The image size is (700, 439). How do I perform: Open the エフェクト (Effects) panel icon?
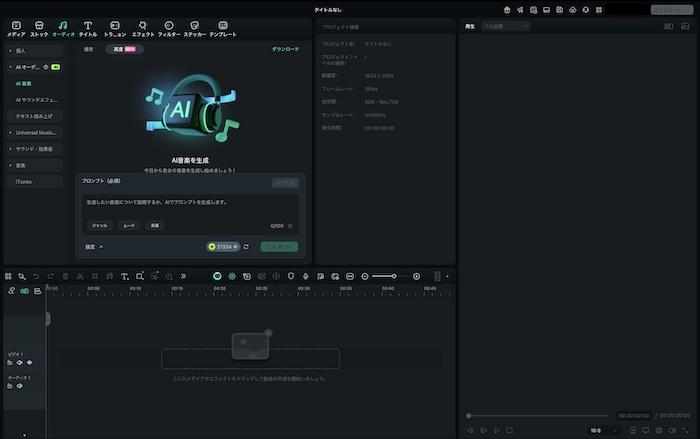click(142, 28)
